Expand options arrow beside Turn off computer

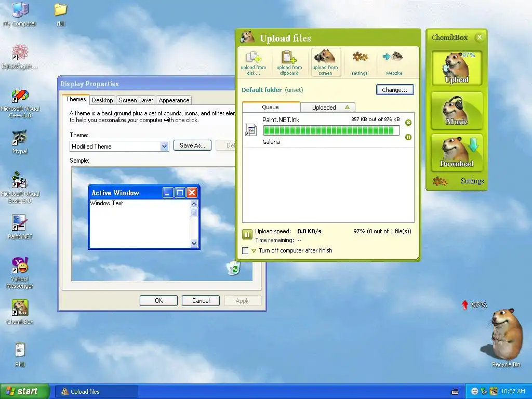[x=254, y=251]
